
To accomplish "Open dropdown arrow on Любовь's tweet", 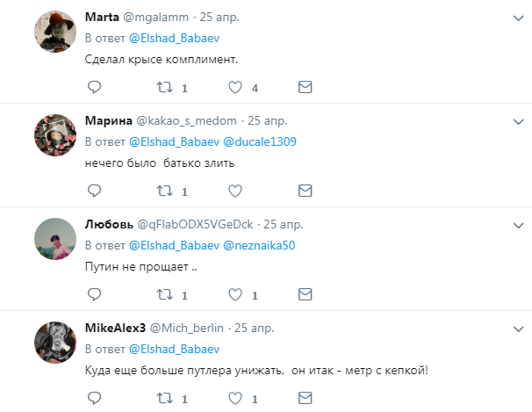I will pos(515,223).
